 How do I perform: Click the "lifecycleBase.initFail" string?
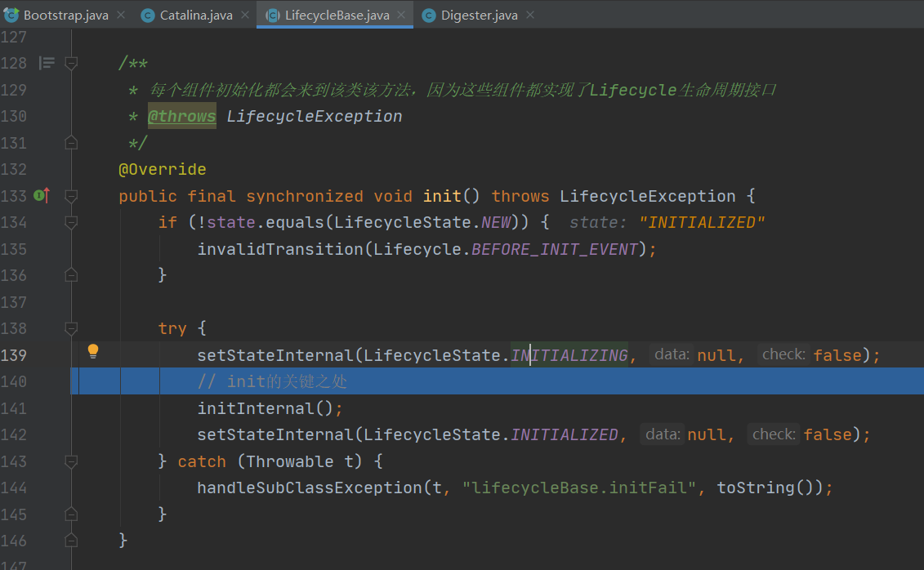click(579, 488)
